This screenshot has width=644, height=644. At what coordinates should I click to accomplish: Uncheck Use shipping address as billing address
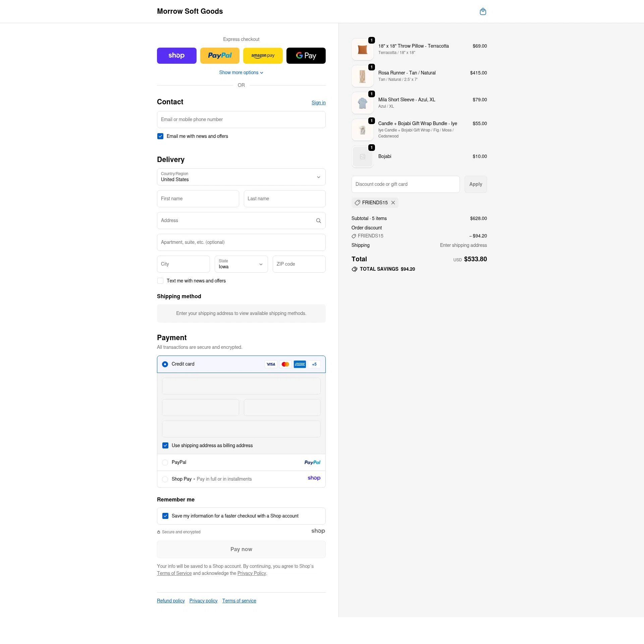pyautogui.click(x=165, y=445)
